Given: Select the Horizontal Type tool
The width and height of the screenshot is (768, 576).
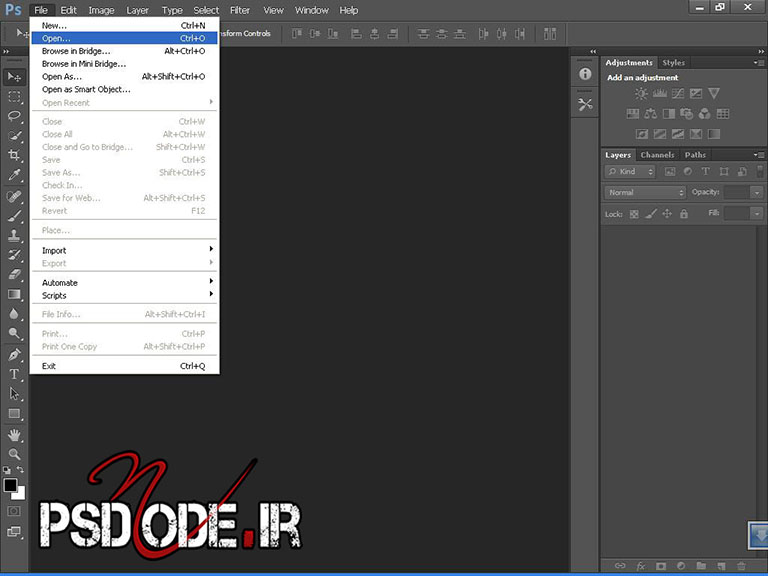Looking at the screenshot, I should tap(14, 374).
